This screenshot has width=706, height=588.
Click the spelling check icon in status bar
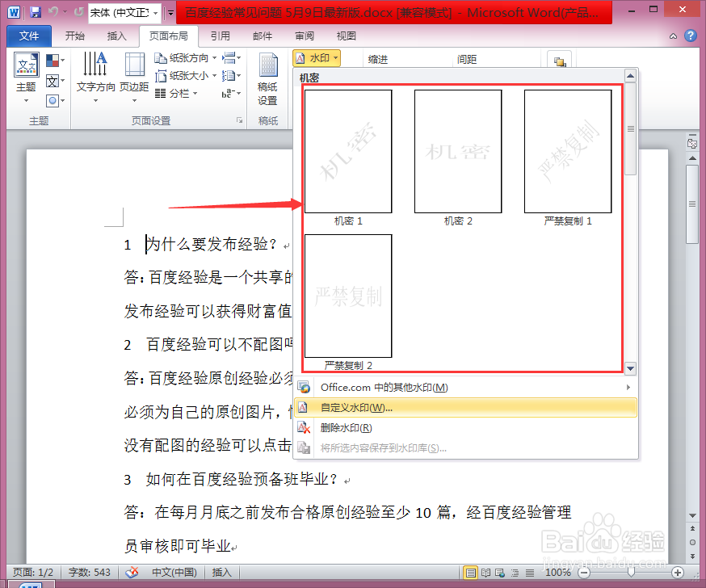pos(132,572)
